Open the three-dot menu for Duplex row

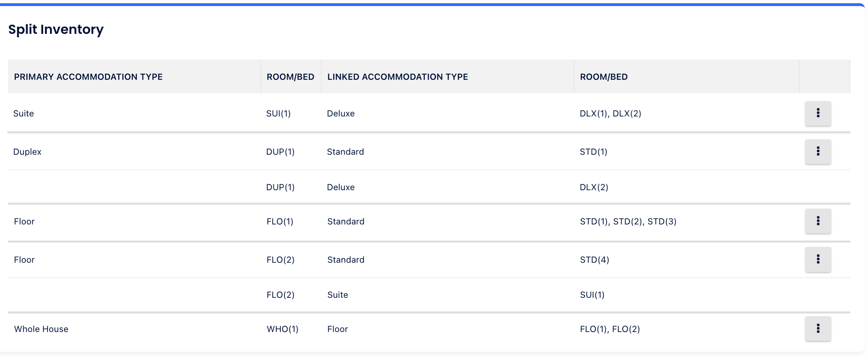pyautogui.click(x=818, y=152)
